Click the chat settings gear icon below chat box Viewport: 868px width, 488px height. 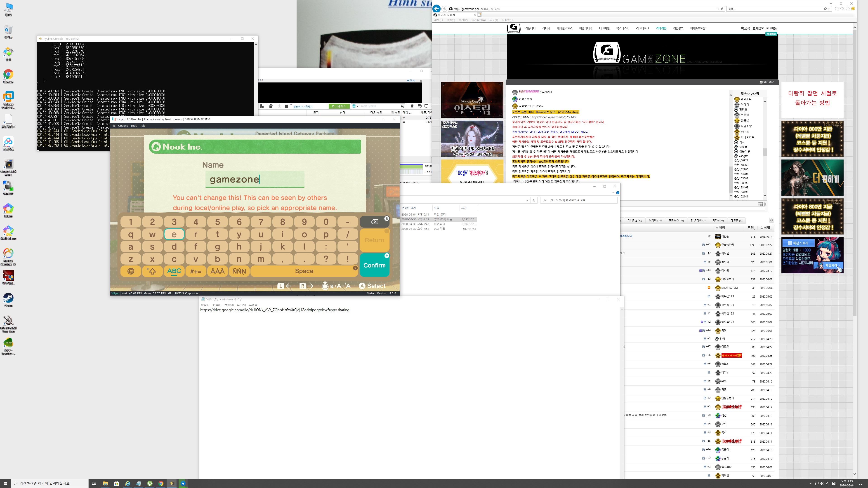pos(760,204)
